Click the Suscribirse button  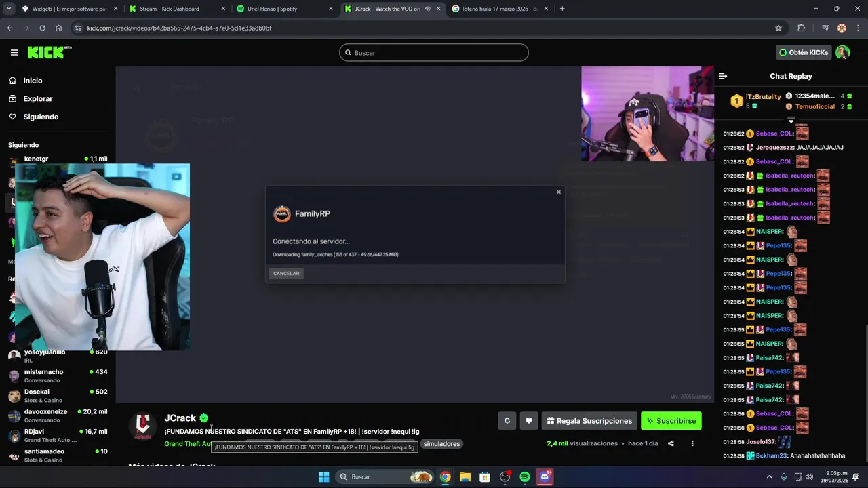pos(671,421)
